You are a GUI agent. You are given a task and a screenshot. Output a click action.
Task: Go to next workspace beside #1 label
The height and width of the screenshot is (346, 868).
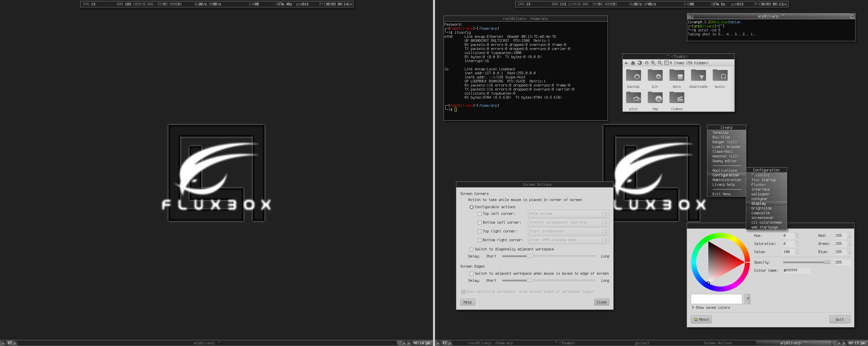tap(450, 343)
